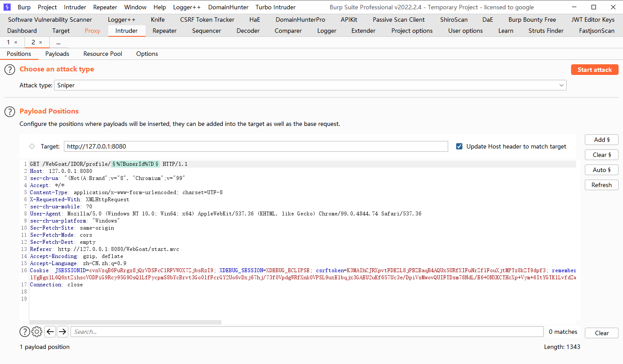The width and height of the screenshot is (623, 364).
Task: Open the Turbo Intruder menu
Action: click(x=276, y=7)
